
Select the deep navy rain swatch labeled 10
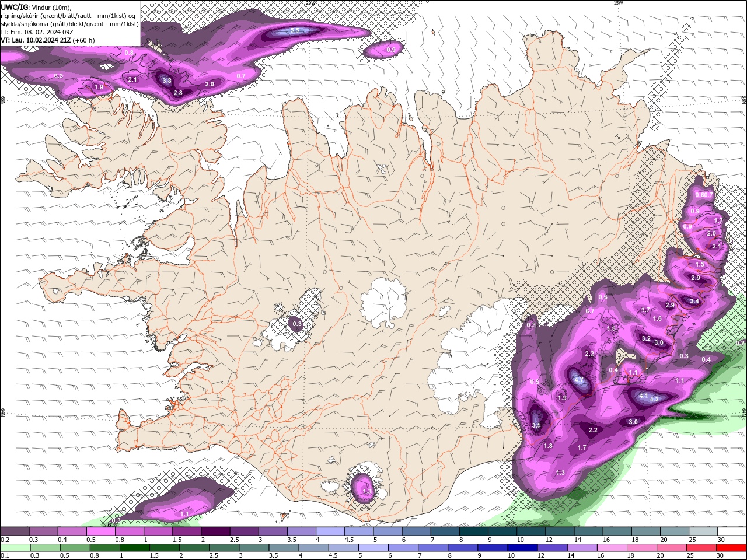521,548
